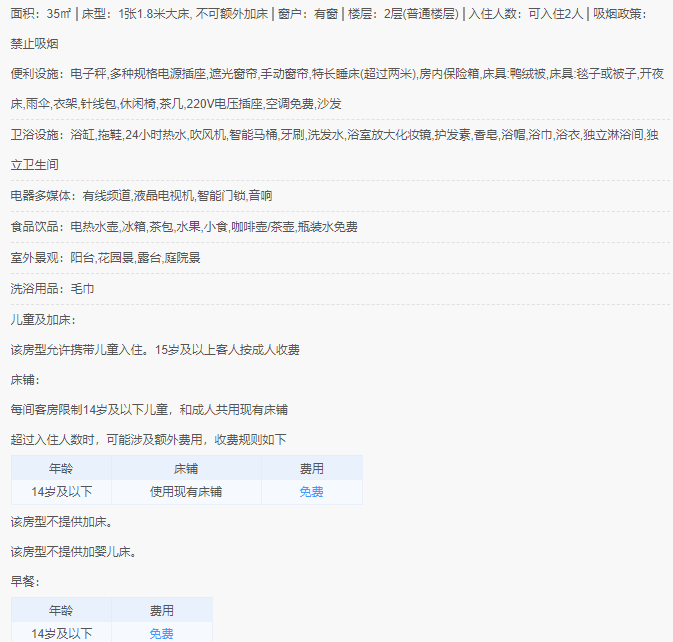The width and height of the screenshot is (673, 642).
Task: Click the 洗浴用品：毛巾 line
Action: click(52, 289)
